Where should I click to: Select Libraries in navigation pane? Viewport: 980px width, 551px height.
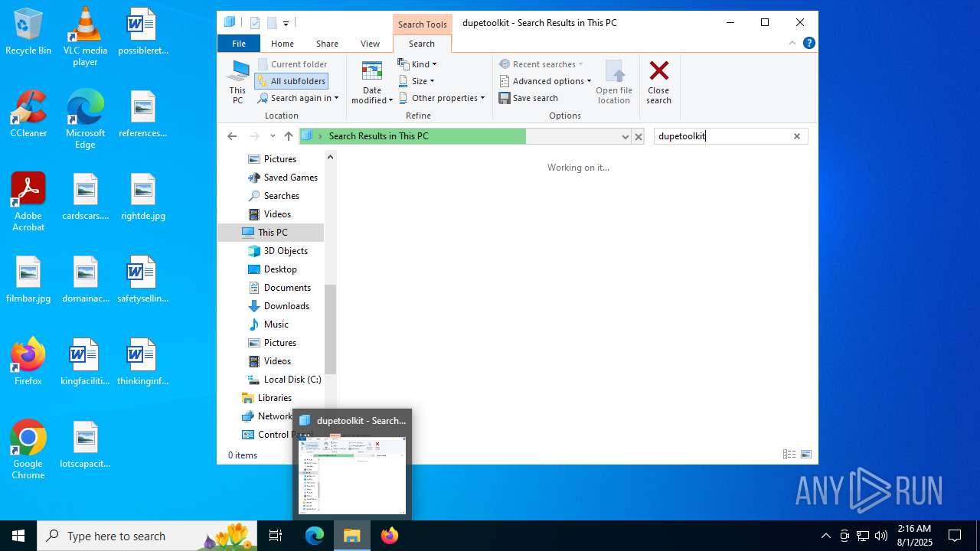point(267,398)
